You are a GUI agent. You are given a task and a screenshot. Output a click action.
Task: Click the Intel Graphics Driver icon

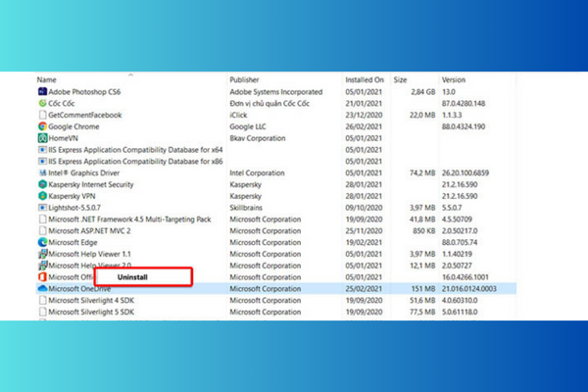[42, 172]
